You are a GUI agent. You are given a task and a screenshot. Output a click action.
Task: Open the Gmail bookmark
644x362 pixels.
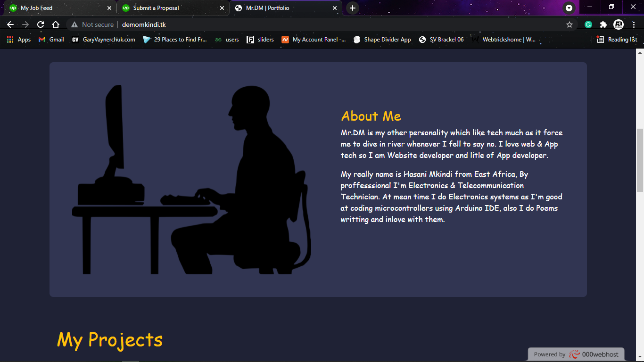coord(51,40)
